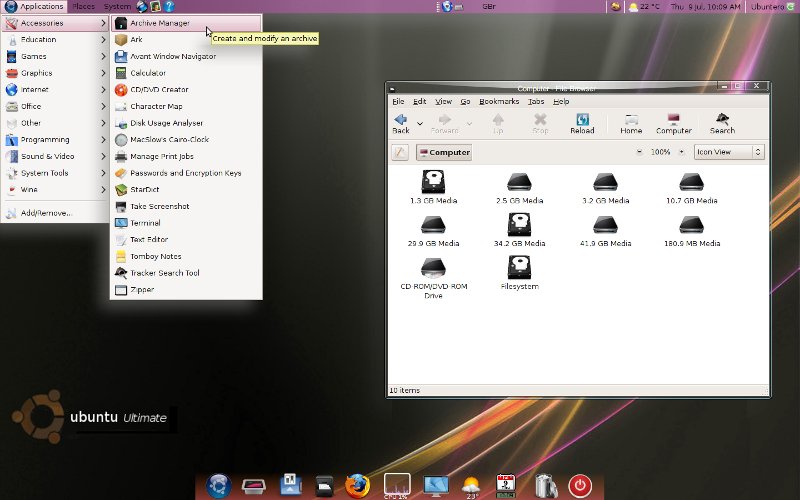Expand the Programming category submenu
800x500 pixels.
(55, 139)
